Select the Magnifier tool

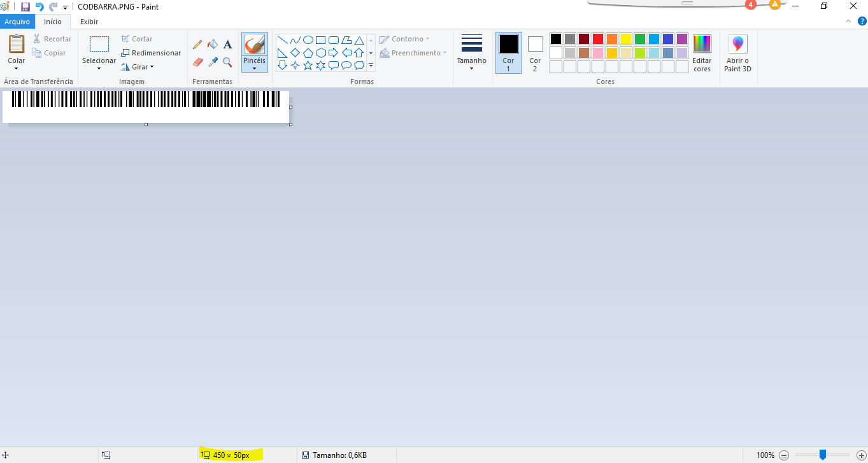pyautogui.click(x=227, y=62)
